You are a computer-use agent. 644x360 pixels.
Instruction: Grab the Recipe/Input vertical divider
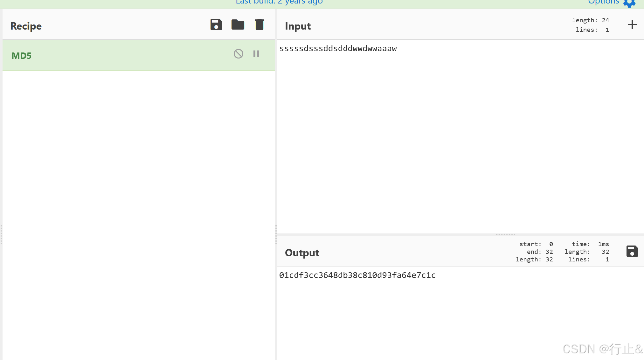click(276, 235)
